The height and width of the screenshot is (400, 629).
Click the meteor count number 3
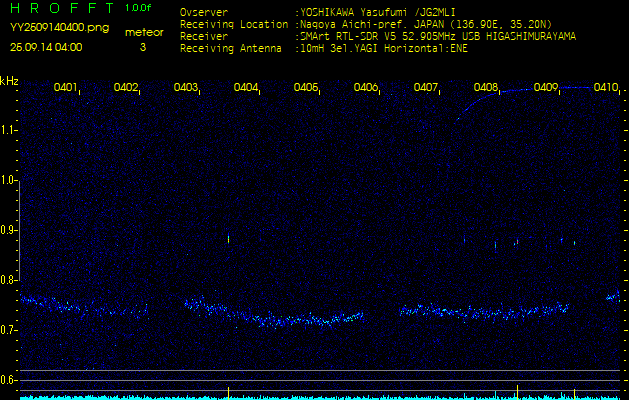pyautogui.click(x=142, y=47)
